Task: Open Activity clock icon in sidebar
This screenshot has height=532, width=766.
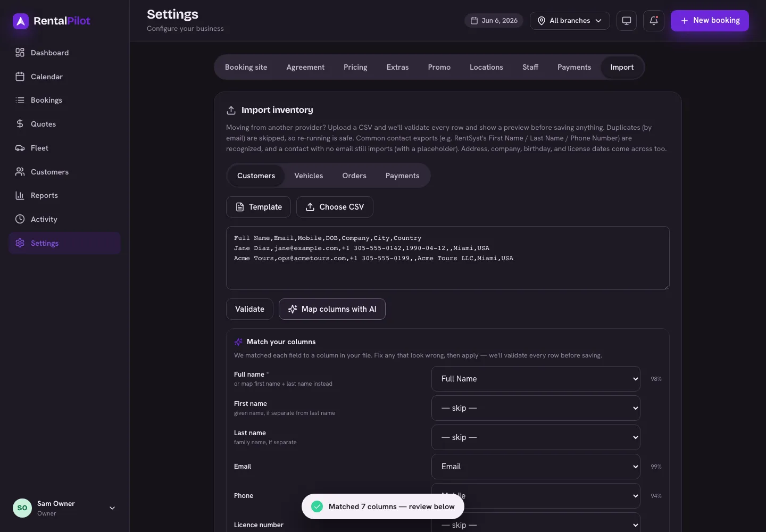Action: pyautogui.click(x=20, y=219)
